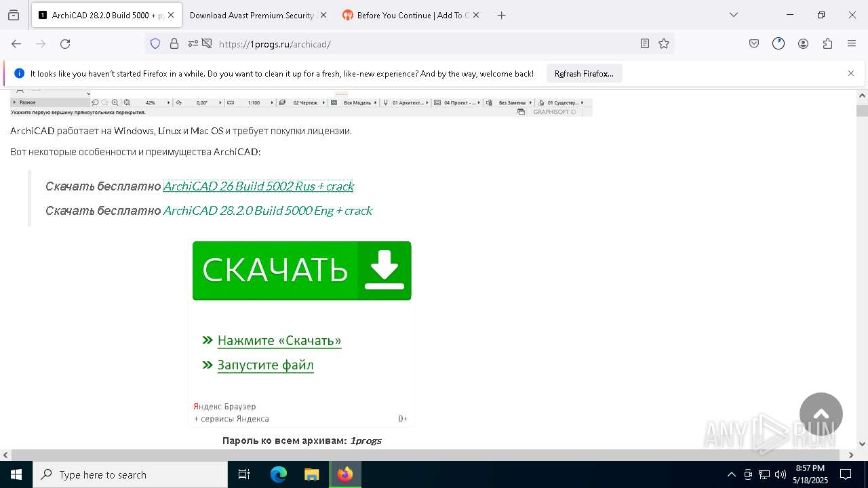This screenshot has width=868, height=488.
Task: Open the Action Center notifications icon
Action: tap(846, 474)
